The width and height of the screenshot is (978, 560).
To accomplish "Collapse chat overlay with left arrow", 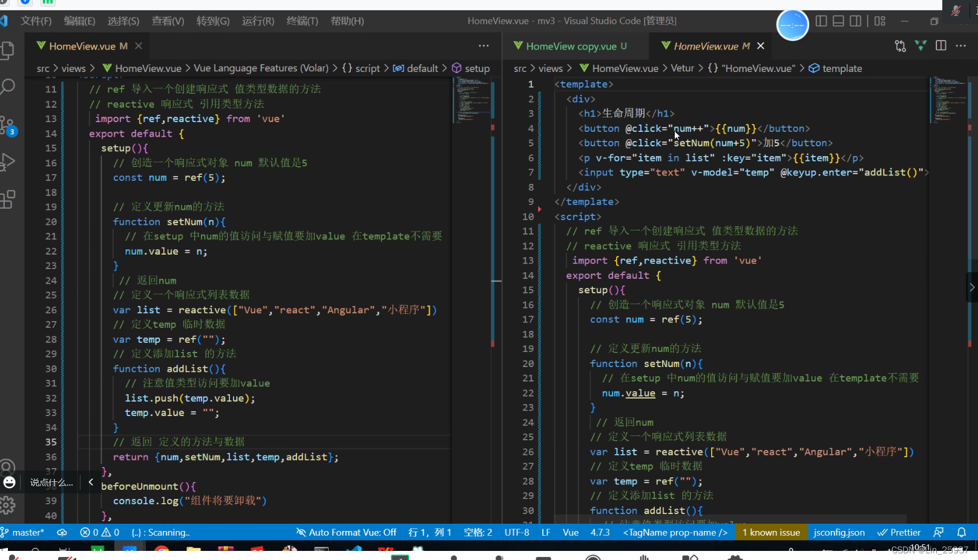I will click(x=91, y=482).
